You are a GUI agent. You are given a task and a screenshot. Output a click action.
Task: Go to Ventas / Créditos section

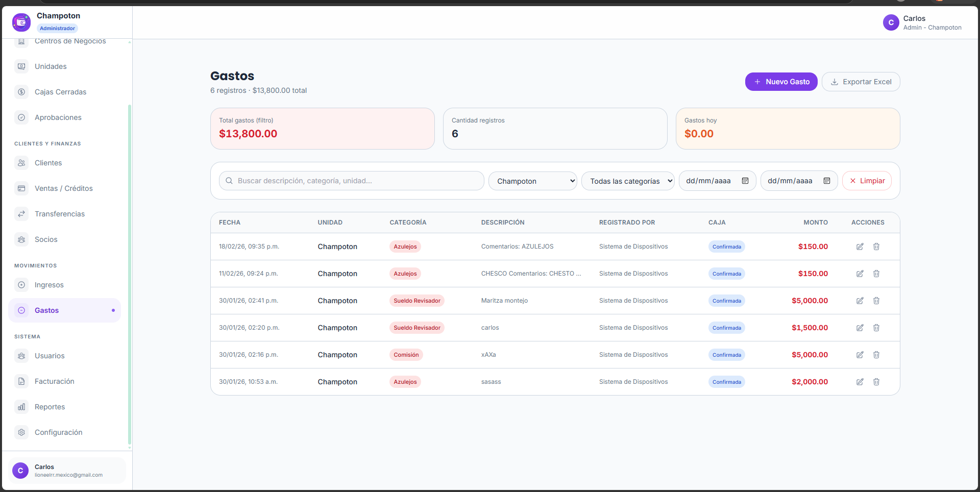point(64,188)
